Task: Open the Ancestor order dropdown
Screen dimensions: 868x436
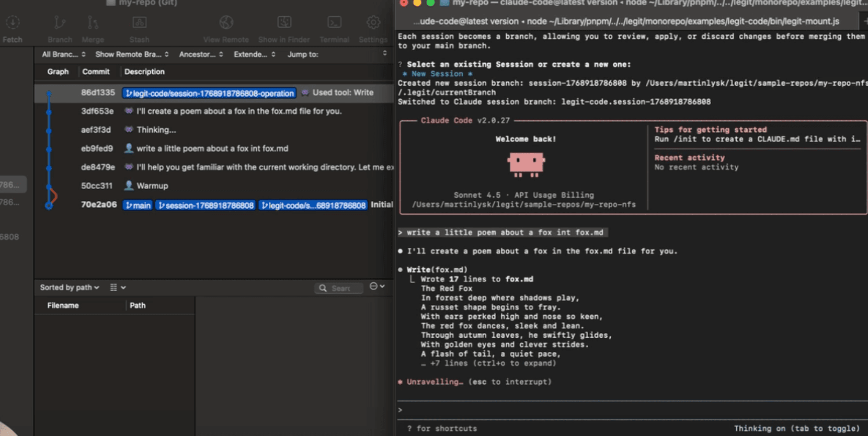Action: (x=201, y=54)
